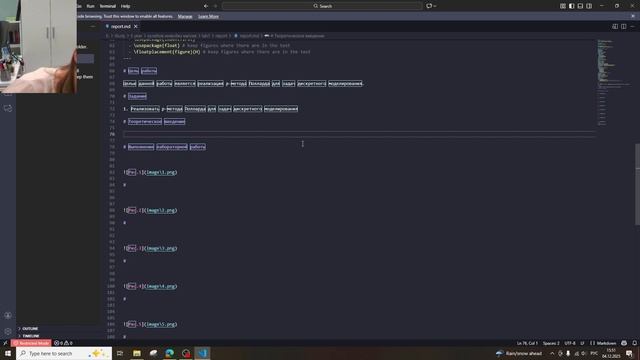Show hidden system tray icons
The height and width of the screenshot is (360, 640).
click(552, 353)
